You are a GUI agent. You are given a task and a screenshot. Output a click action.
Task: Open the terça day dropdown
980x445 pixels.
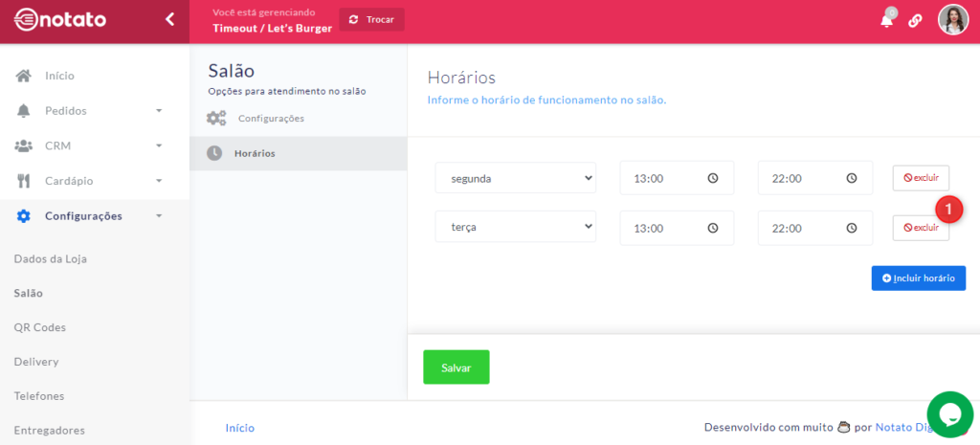[515, 228]
